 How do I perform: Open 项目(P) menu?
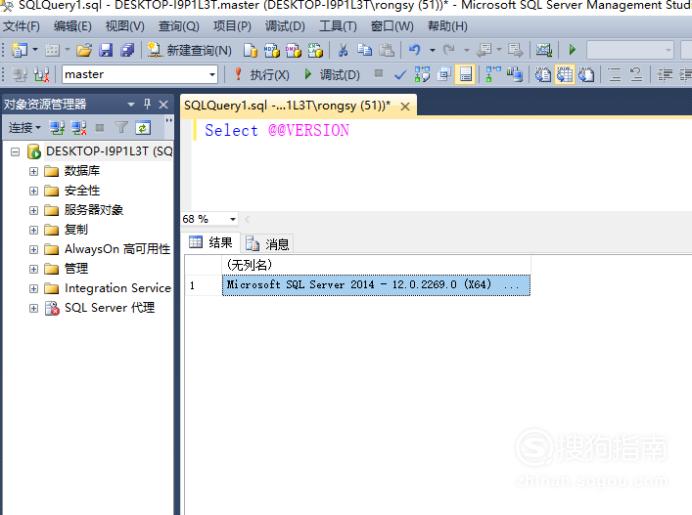(232, 26)
